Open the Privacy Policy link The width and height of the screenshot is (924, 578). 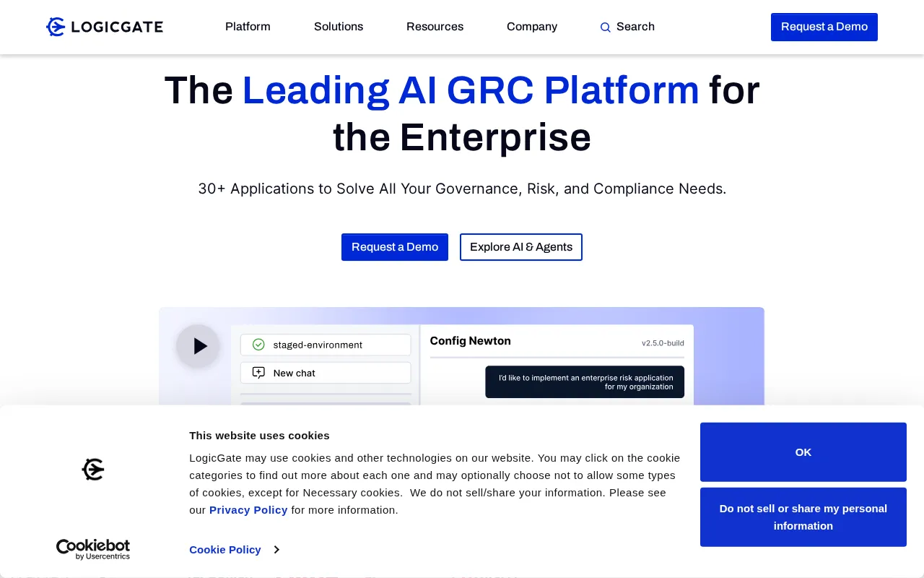248,510
